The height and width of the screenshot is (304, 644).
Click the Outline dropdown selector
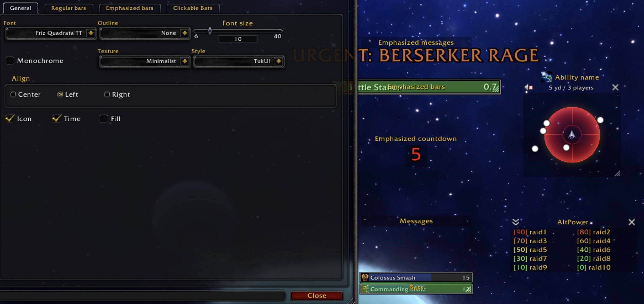coord(144,33)
